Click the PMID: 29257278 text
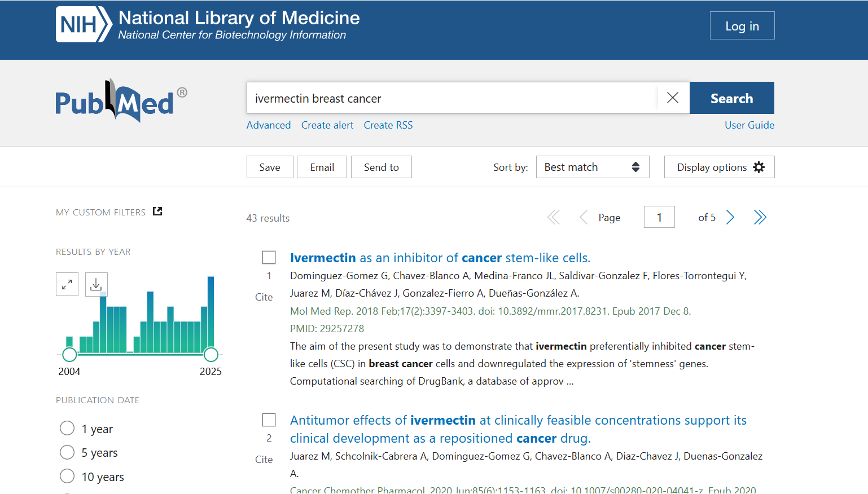 click(x=327, y=329)
